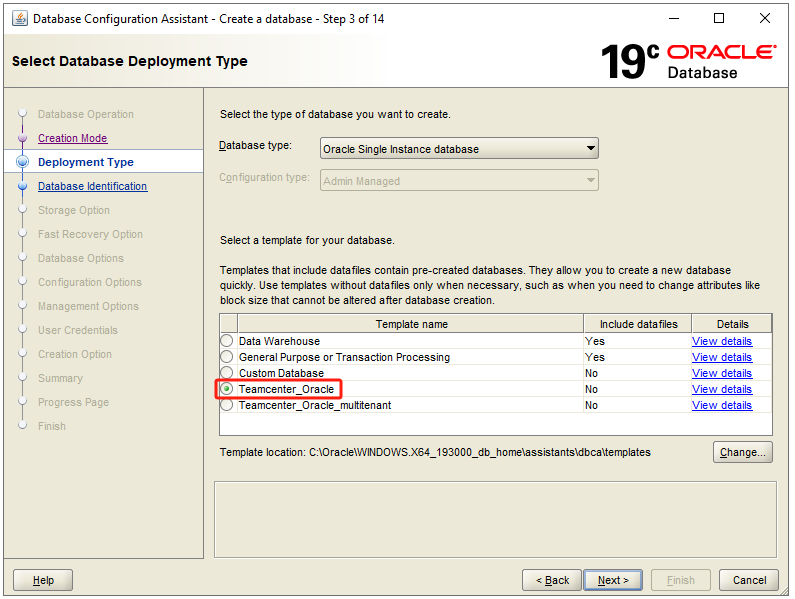795x599 pixels.
Task: View details for Teamcenter_Oracle_multitenant template
Action: coord(721,405)
